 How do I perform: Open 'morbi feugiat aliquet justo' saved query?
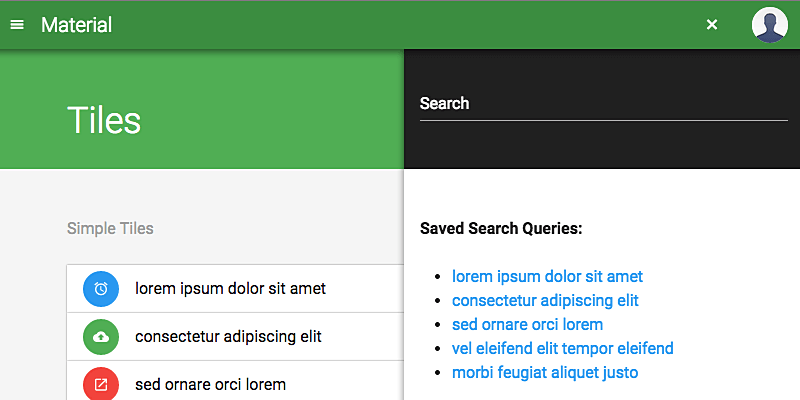[545, 373]
